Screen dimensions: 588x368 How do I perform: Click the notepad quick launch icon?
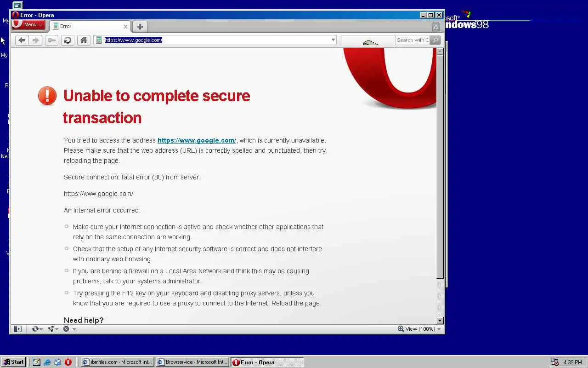[37, 362]
